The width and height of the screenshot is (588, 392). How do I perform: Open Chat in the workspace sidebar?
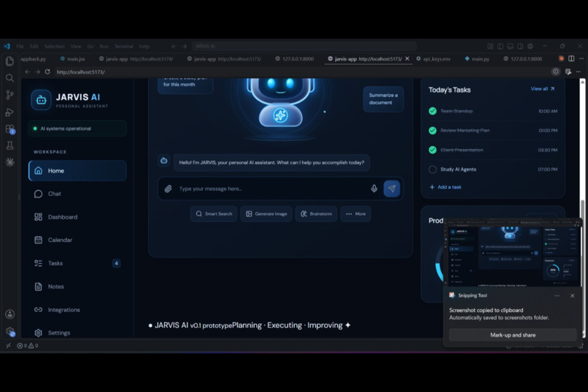click(77, 194)
